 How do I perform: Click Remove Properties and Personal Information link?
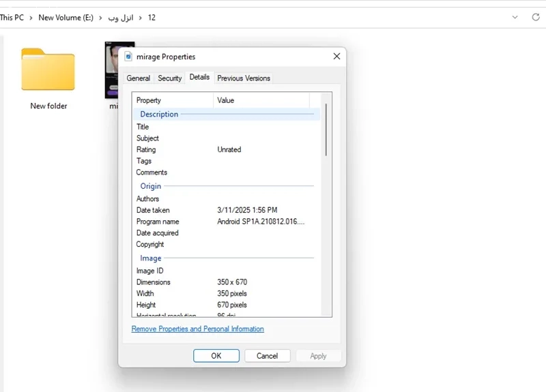tap(197, 329)
